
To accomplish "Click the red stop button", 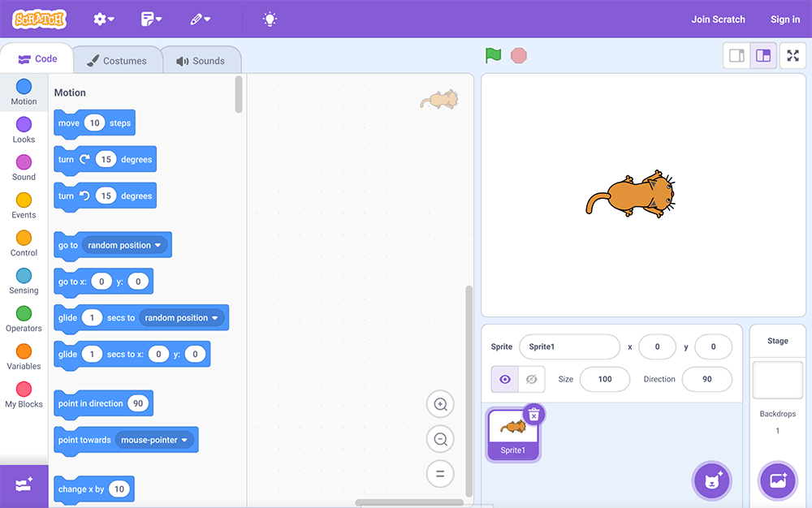I will point(518,55).
